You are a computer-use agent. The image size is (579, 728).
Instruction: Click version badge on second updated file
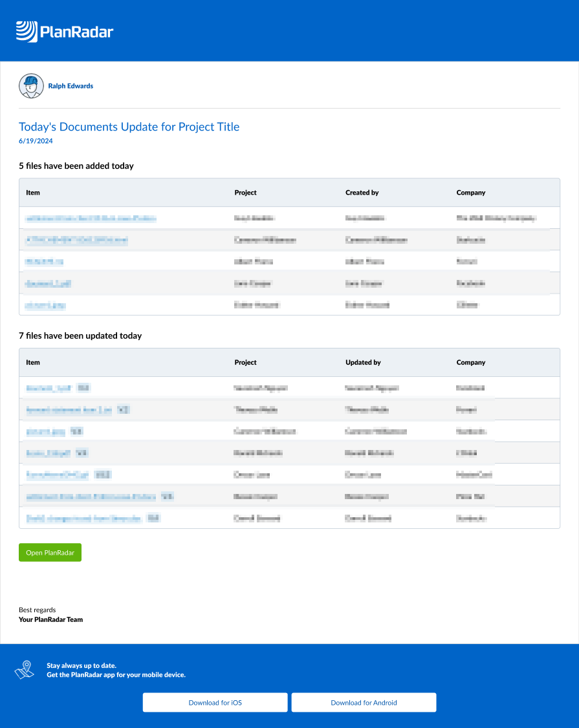pos(123,409)
